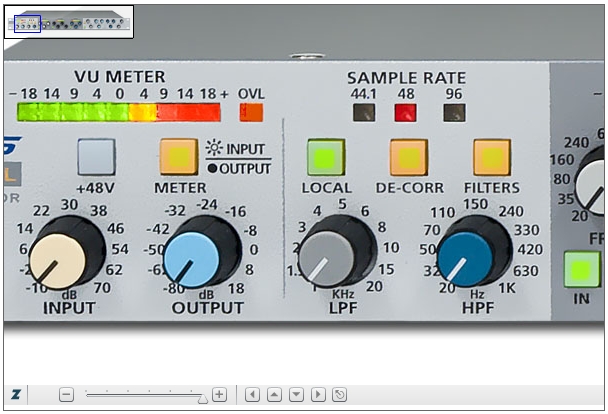Toggle the +48V phantom power button
Screen dimensions: 608x414
96,157
